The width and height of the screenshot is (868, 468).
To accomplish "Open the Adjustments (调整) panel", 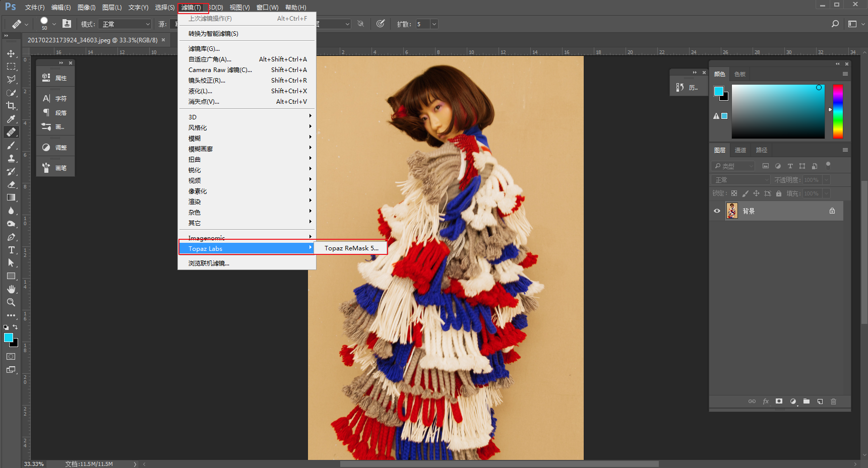I will click(55, 148).
